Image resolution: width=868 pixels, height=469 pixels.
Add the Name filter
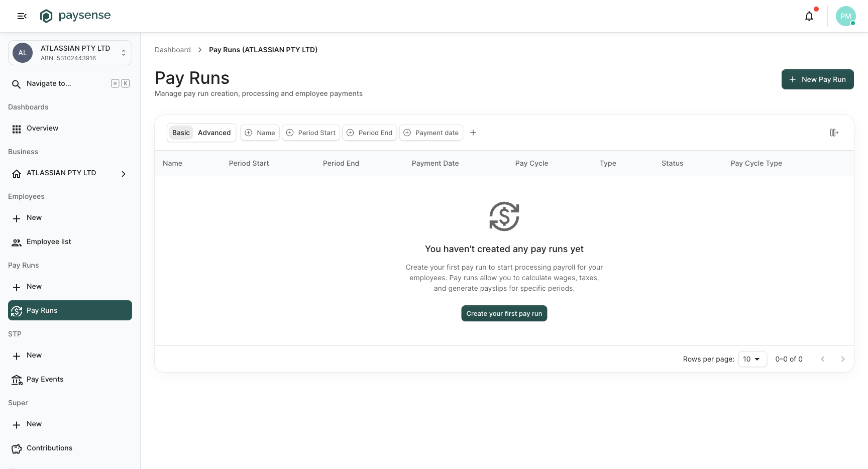click(x=260, y=133)
